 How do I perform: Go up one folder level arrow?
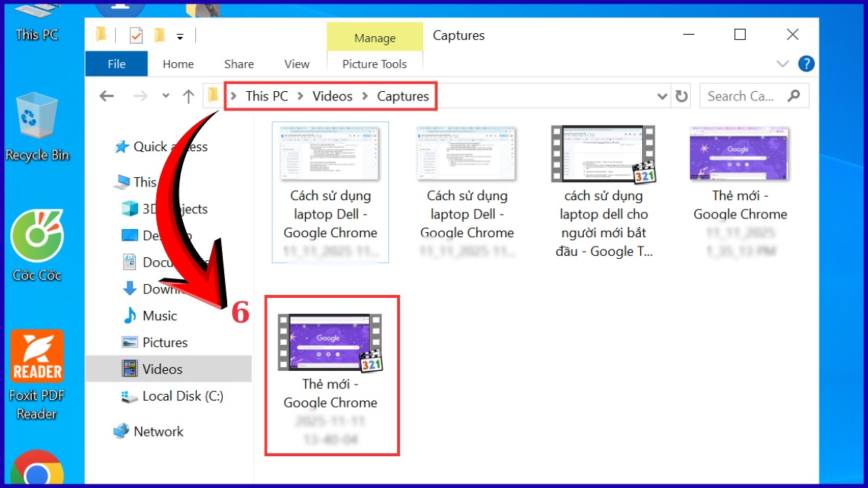189,95
